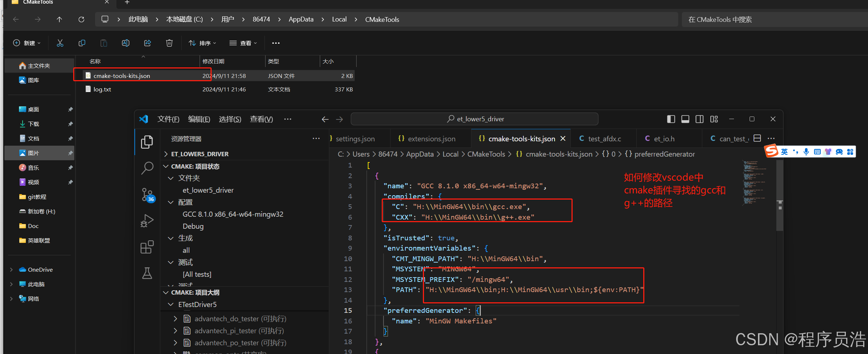Viewport: 868px width, 354px height.
Task: Toggle the secondary sidebar layout control
Action: click(699, 119)
